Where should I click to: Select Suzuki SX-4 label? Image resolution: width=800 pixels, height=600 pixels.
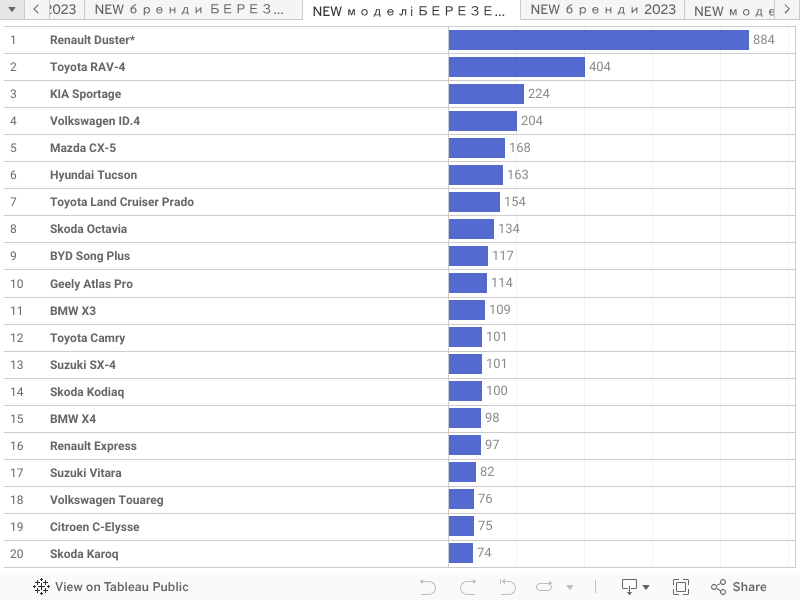click(x=83, y=365)
